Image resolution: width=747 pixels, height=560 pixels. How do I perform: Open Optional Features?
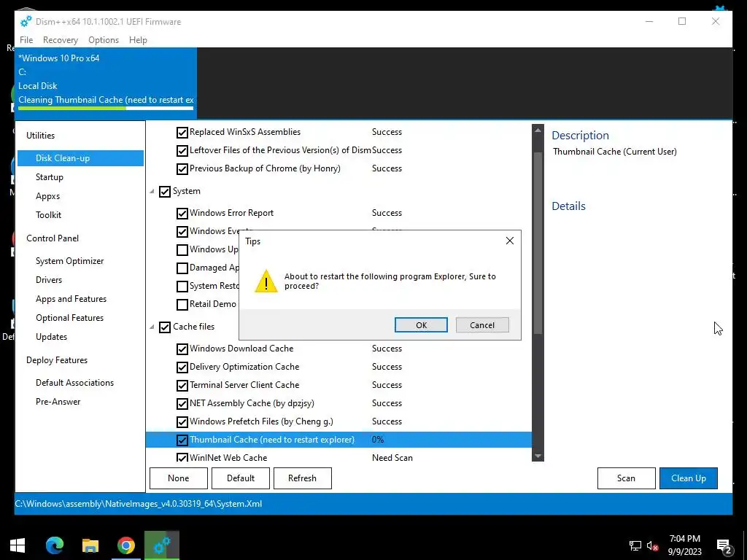point(69,318)
